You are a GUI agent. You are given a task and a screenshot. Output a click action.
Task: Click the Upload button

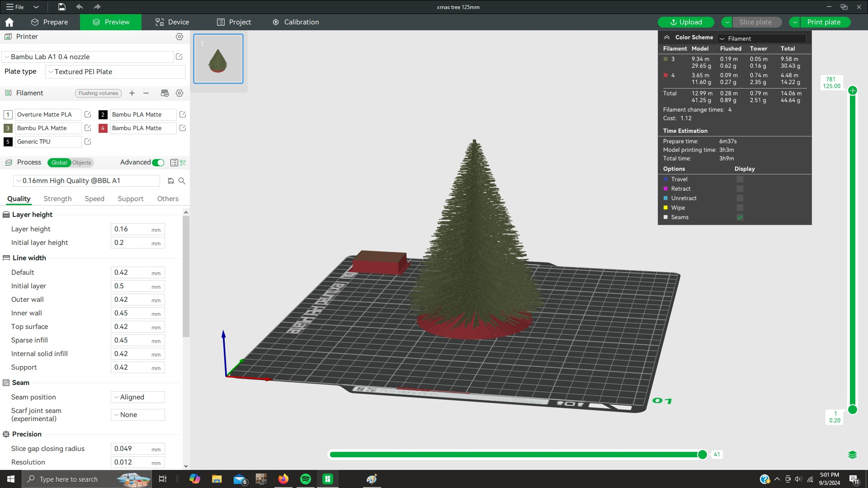(x=685, y=22)
